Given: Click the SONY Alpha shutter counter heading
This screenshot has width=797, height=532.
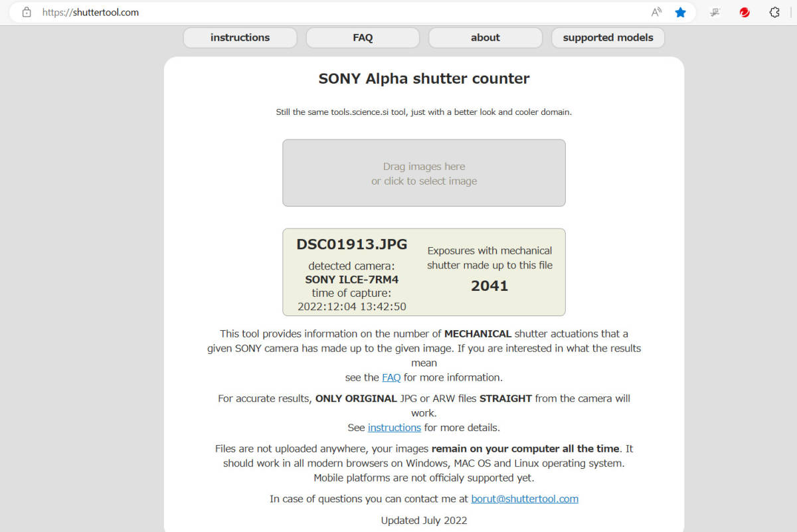Looking at the screenshot, I should 424,78.
